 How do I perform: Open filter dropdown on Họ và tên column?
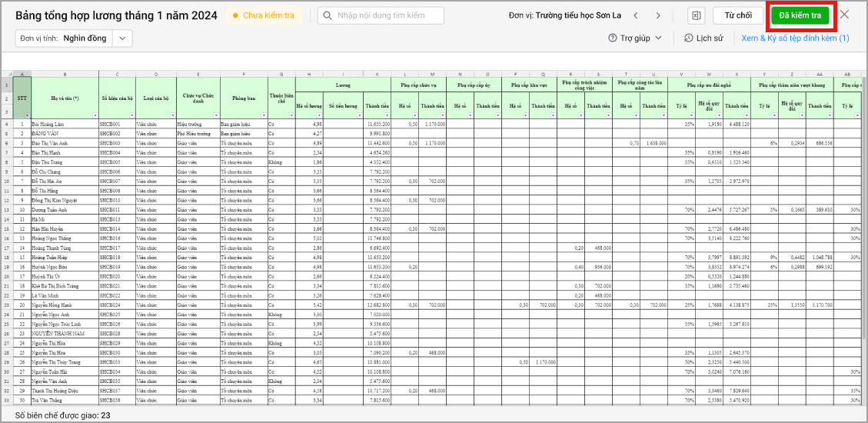tap(95, 115)
